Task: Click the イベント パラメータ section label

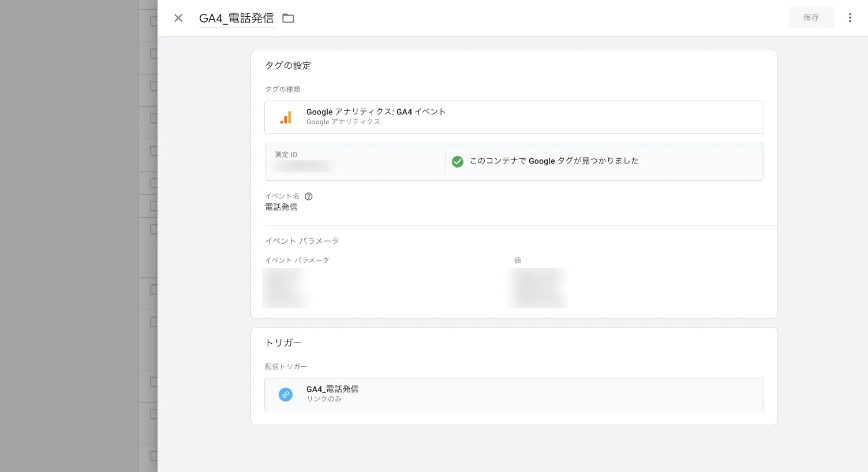Action: tap(302, 241)
